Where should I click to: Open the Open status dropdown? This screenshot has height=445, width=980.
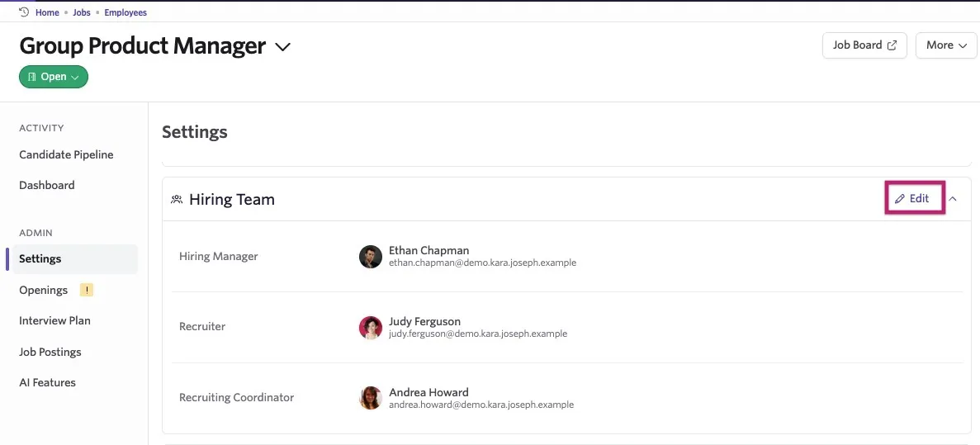[x=54, y=77]
